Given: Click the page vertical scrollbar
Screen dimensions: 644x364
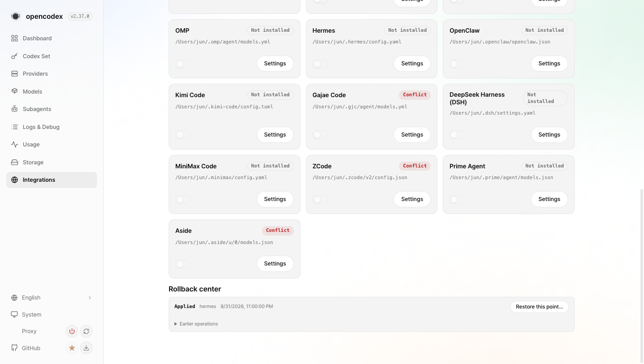Looking at the screenshot, I should click(642, 275).
